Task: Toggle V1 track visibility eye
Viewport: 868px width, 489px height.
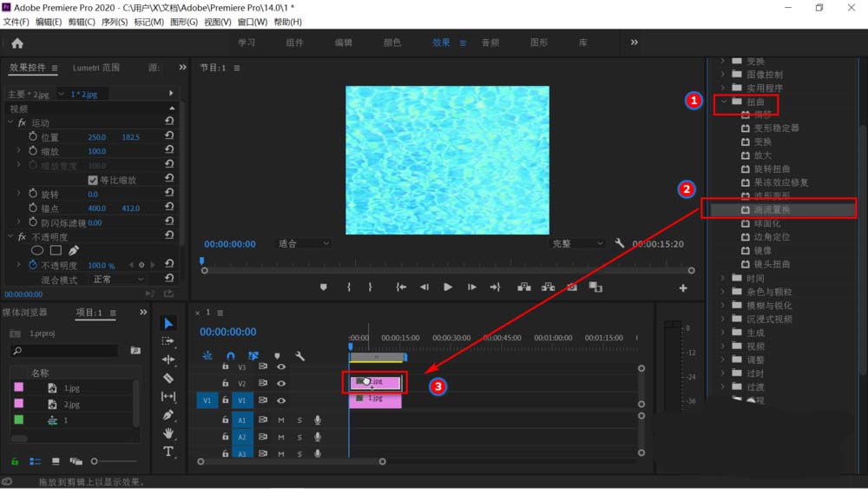Action: [x=281, y=400]
